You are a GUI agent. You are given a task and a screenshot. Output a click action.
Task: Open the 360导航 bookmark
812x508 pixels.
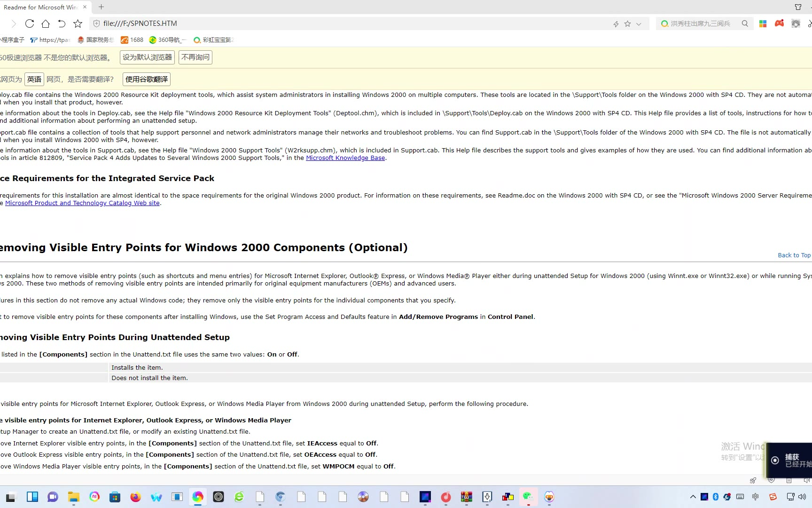[x=168, y=40]
